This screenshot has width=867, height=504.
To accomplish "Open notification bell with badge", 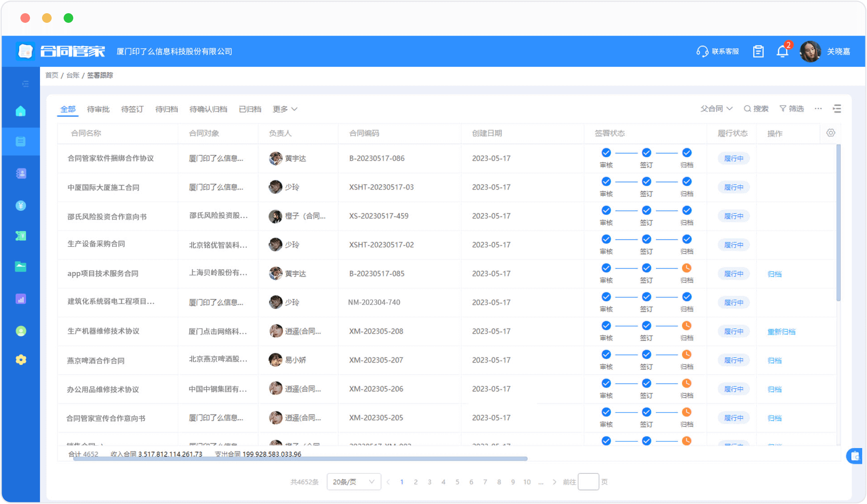I will 783,51.
